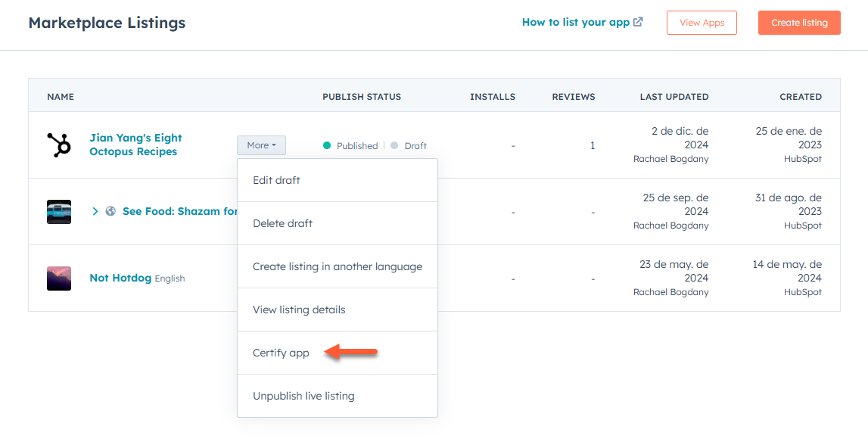Click the globe icon beside See Food
The height and width of the screenshot is (445, 868).
coord(110,212)
